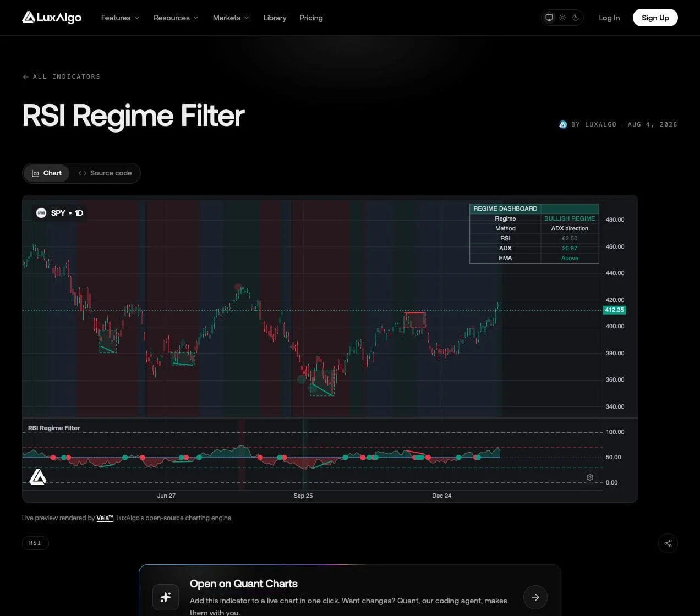
Task: Expand the Features menu
Action: point(120,18)
